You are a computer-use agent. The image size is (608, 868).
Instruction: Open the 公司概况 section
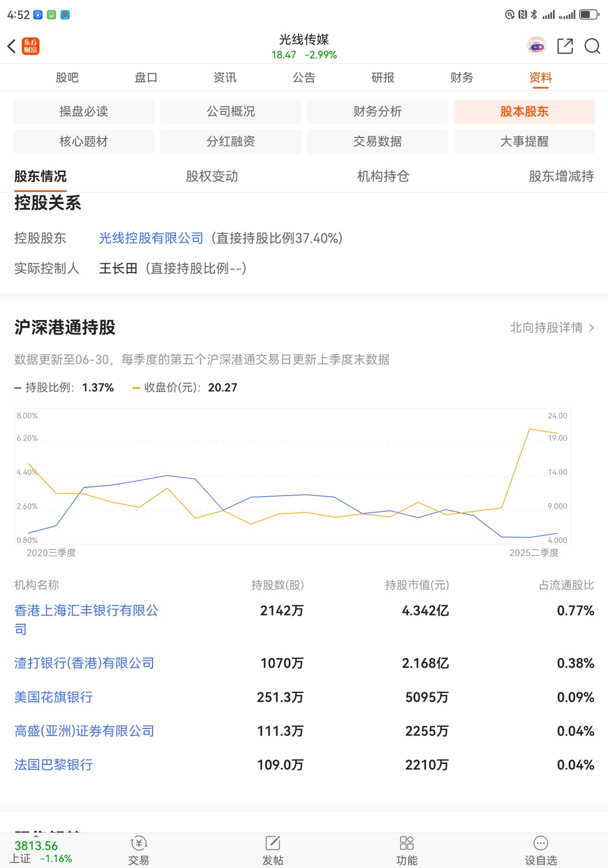(231, 112)
